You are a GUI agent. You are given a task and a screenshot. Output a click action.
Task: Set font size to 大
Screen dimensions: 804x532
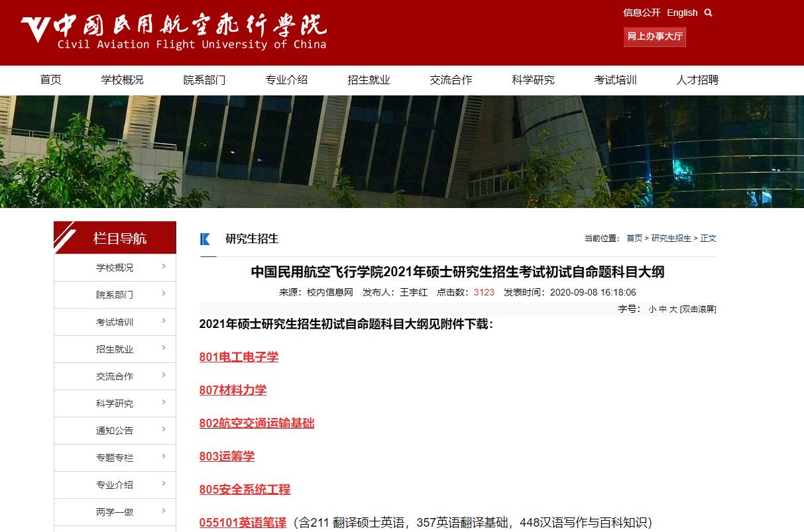[673, 309]
